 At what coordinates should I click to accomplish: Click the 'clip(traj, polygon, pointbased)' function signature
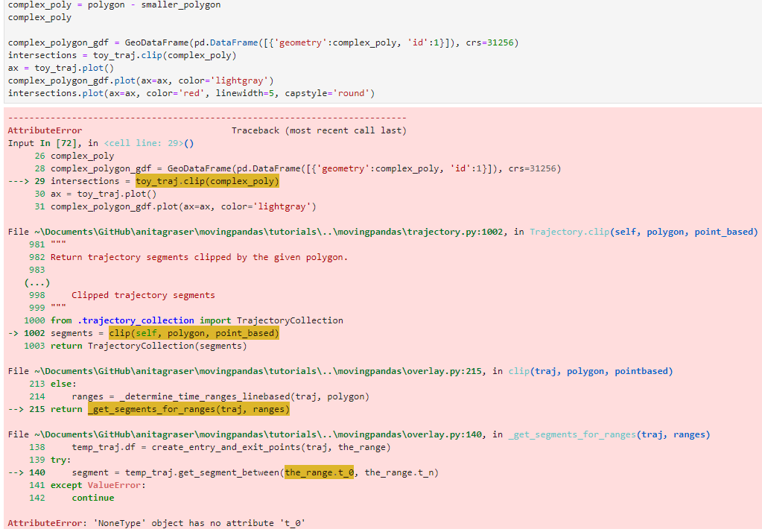[x=591, y=371]
